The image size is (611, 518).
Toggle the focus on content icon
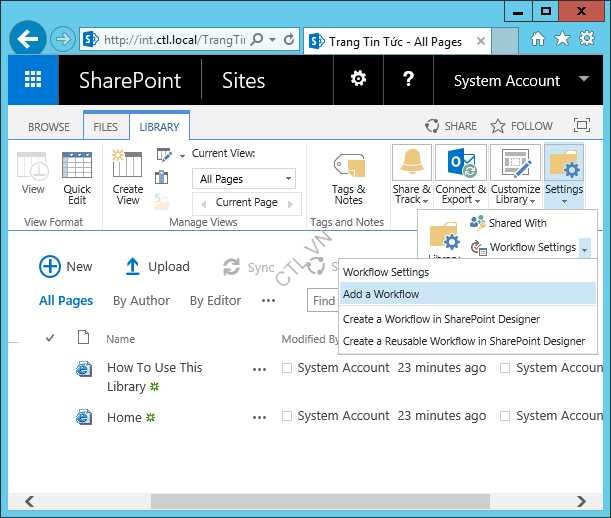(x=581, y=126)
